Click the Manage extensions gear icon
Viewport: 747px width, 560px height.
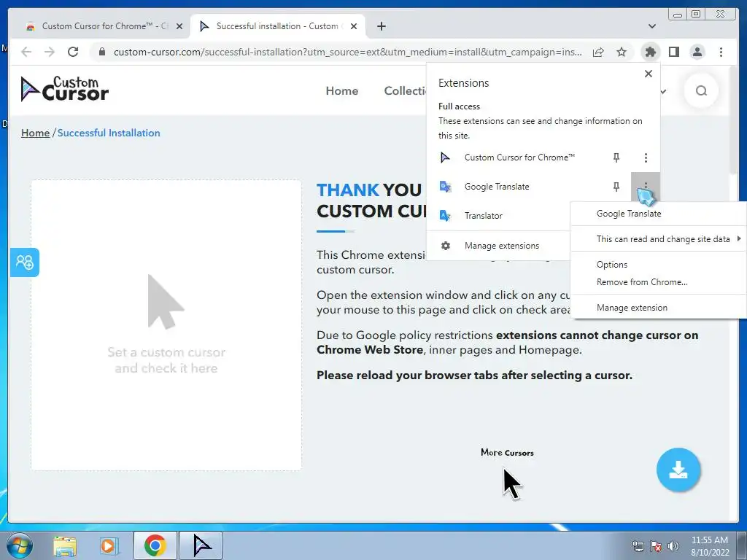point(446,246)
